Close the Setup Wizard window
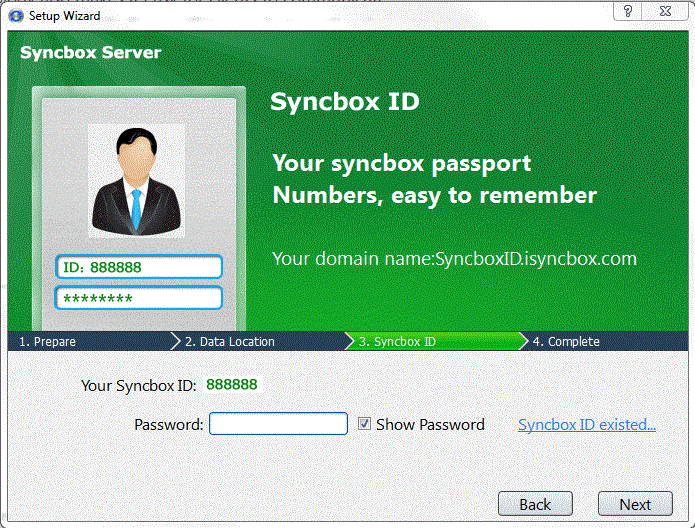 tap(665, 11)
